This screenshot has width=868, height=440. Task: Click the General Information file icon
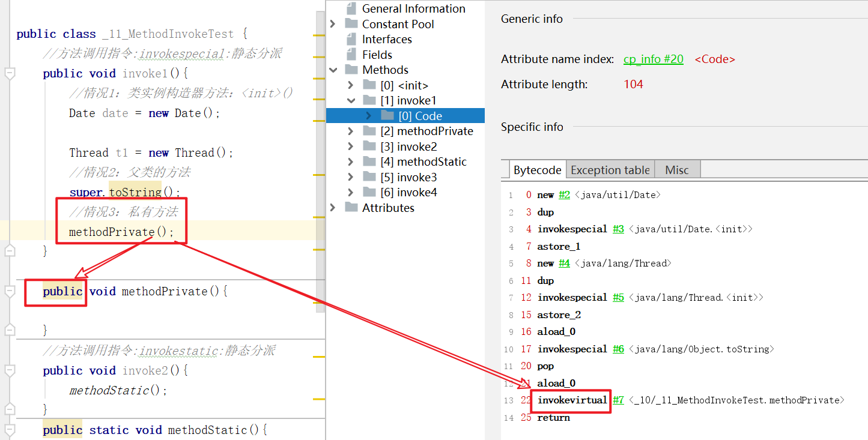(x=351, y=8)
